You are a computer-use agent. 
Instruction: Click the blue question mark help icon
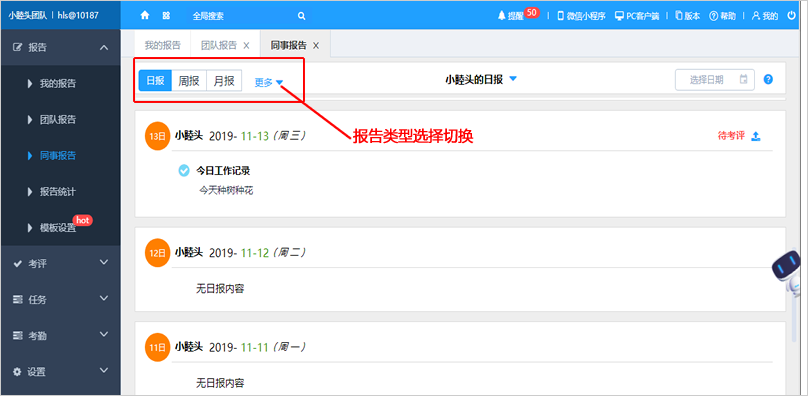[x=768, y=79]
